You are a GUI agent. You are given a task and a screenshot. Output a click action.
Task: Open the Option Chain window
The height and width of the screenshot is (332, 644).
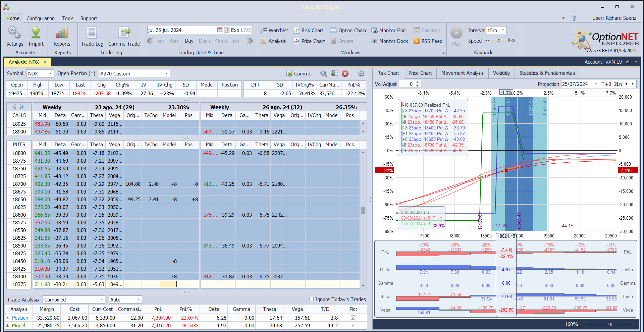point(348,30)
